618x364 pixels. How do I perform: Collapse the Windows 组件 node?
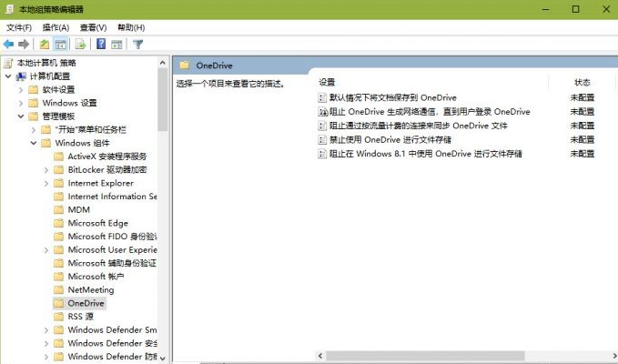click(34, 143)
